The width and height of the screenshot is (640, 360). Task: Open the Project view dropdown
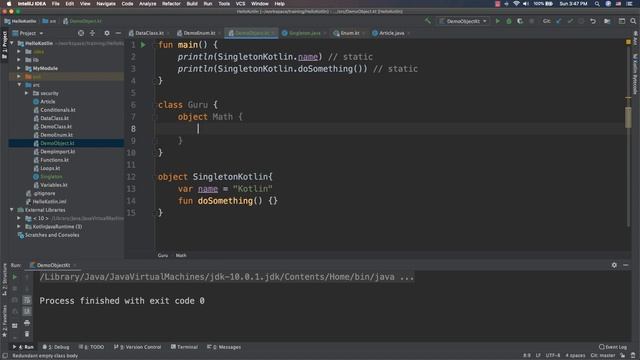[x=28, y=33]
